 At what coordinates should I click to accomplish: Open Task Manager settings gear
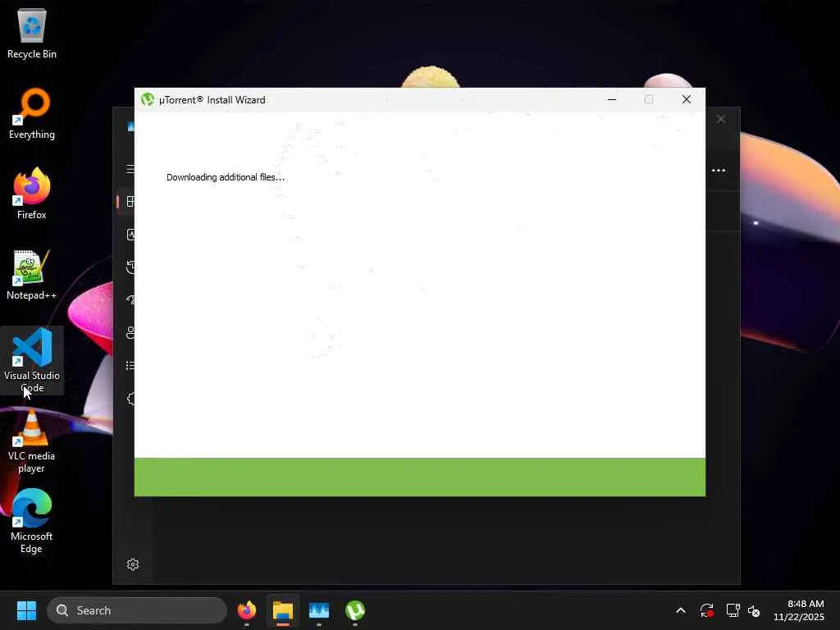pos(133,564)
